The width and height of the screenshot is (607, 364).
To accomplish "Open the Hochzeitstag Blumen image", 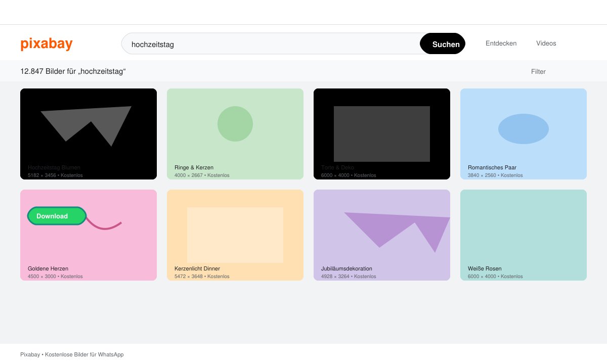I will coord(89,134).
